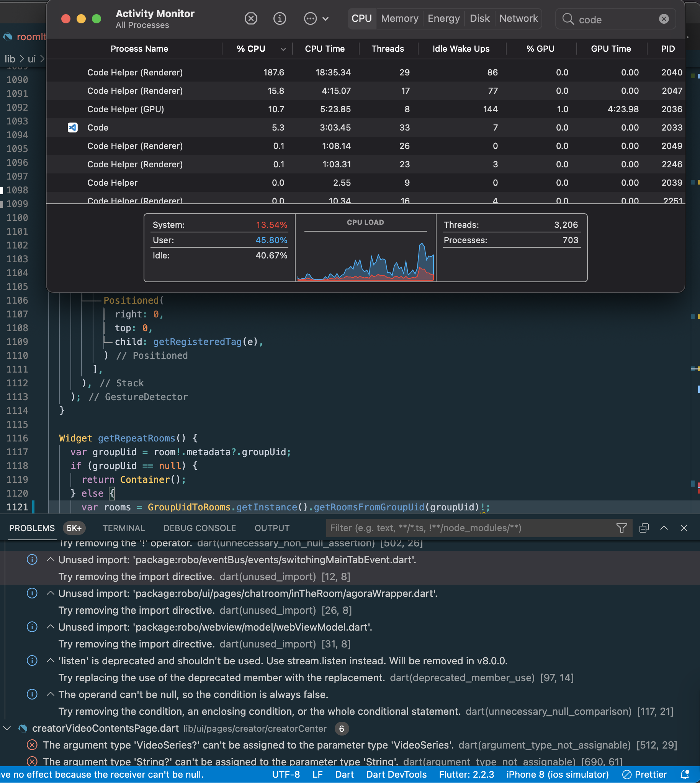Select Code Helper row with PID 2039
This screenshot has height=783, width=700.
[365, 183]
